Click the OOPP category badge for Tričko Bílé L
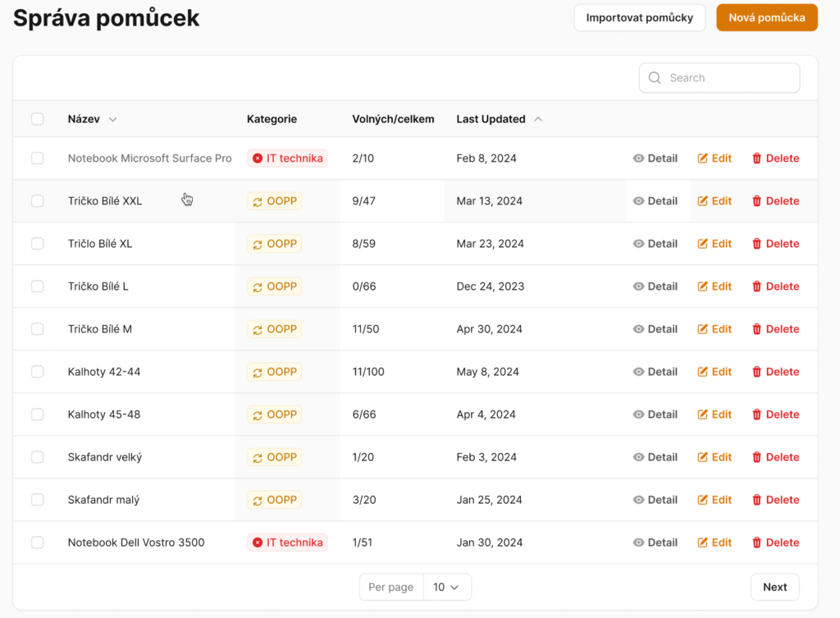 point(274,286)
